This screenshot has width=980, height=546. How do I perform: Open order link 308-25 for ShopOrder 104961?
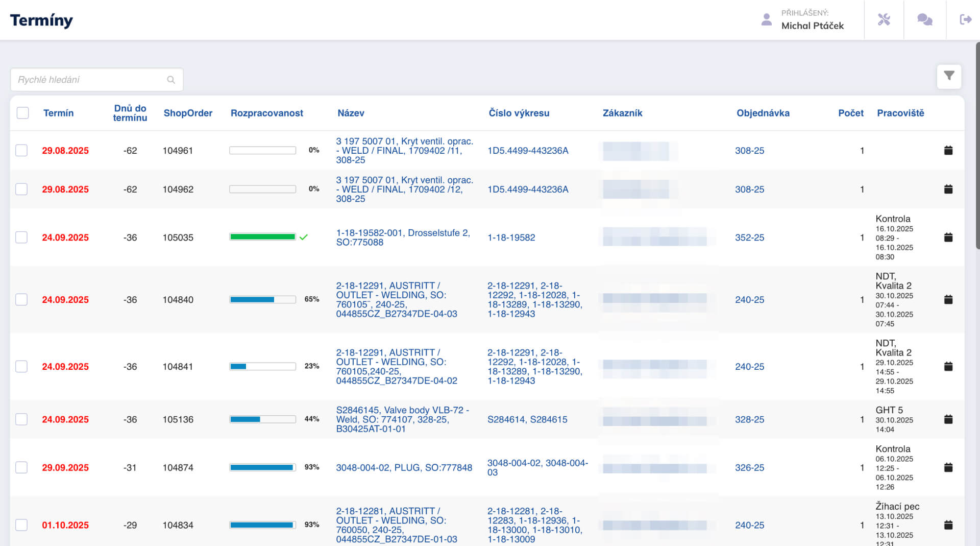[750, 151]
